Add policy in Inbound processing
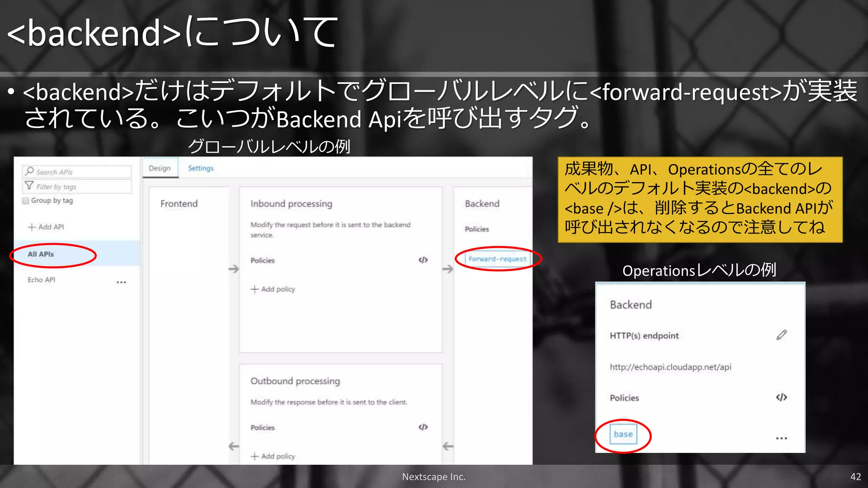 [x=273, y=289]
